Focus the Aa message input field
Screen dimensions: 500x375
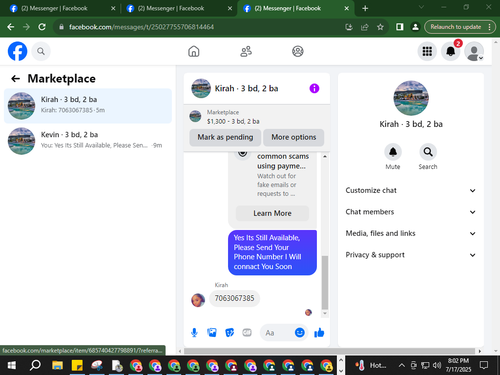[276, 333]
